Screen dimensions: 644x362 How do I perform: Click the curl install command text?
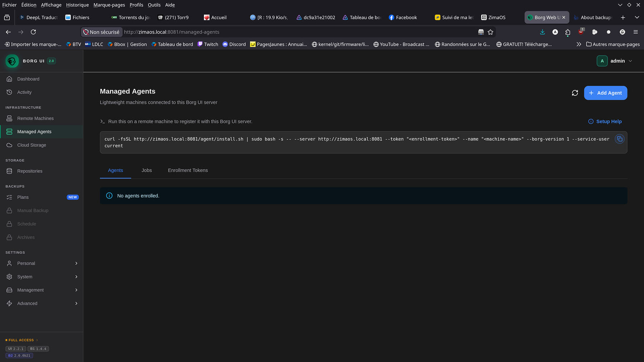click(x=357, y=142)
